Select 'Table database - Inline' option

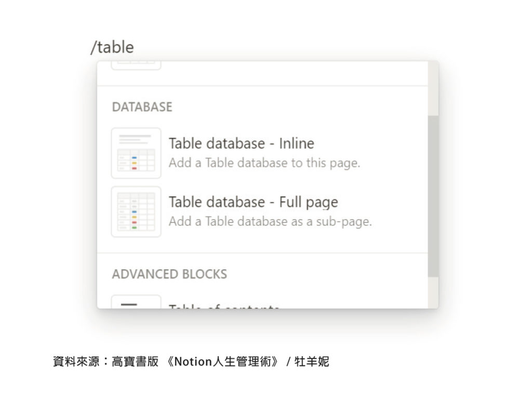262,153
